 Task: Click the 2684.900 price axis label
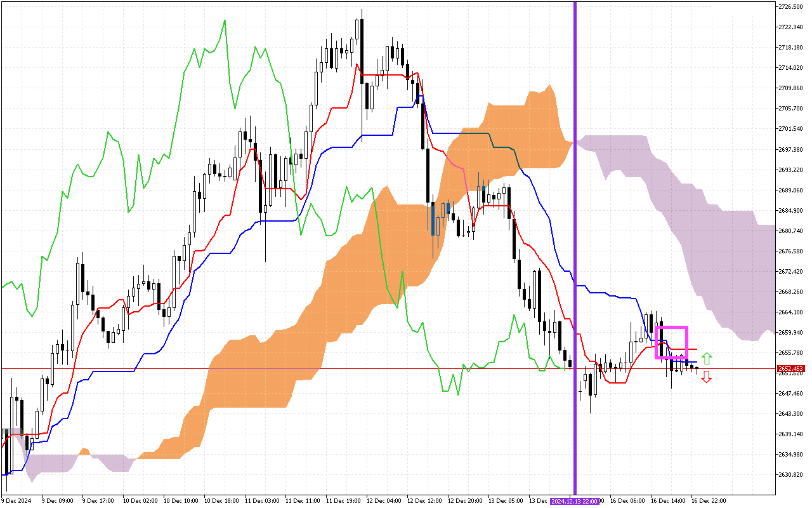click(x=791, y=210)
